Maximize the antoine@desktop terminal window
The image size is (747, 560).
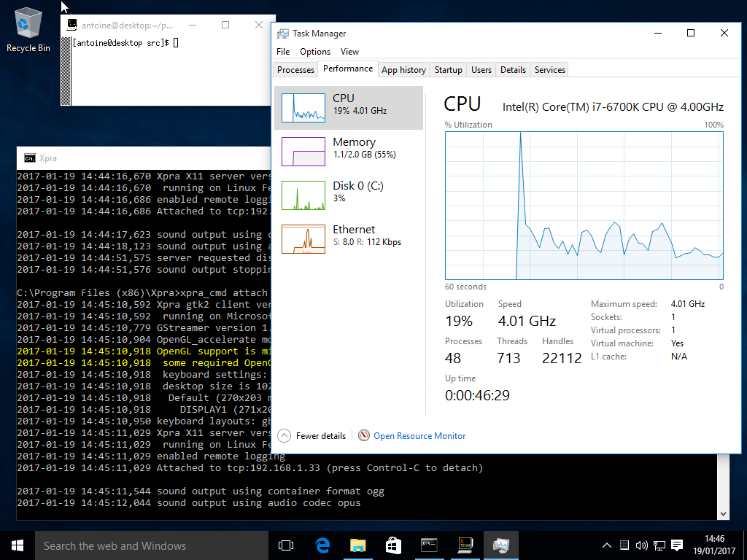(x=225, y=25)
